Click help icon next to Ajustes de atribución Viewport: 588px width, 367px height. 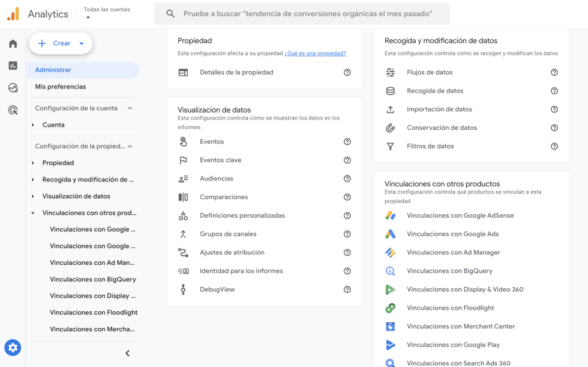tap(347, 253)
